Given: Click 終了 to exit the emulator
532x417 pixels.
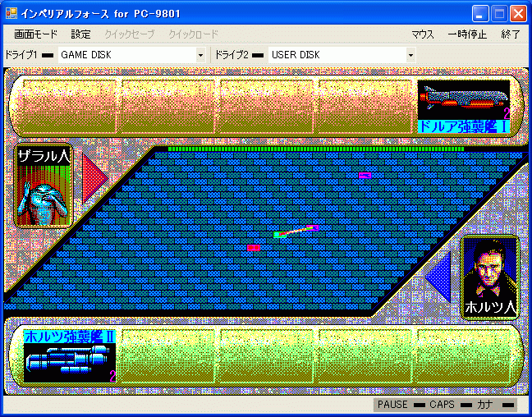Looking at the screenshot, I should [511, 34].
